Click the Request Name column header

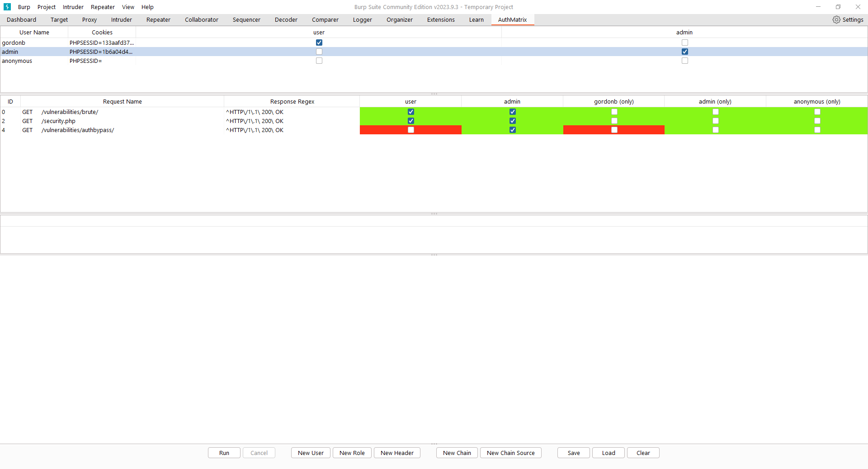click(x=123, y=101)
